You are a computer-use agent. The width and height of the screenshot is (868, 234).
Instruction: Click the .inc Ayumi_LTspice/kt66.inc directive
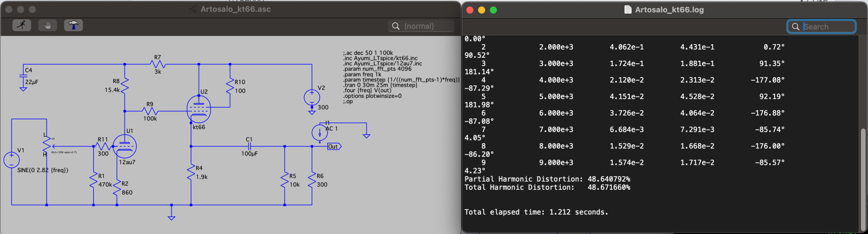(380, 58)
